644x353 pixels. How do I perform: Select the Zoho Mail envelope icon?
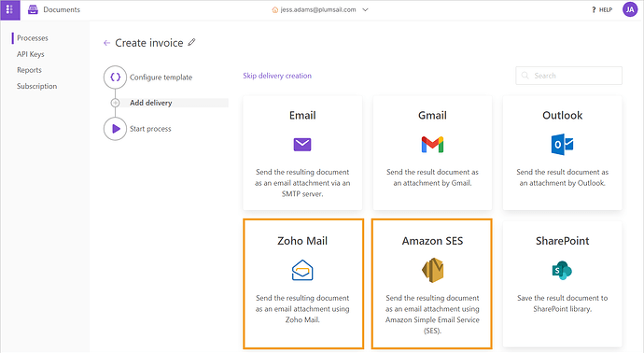click(x=302, y=270)
